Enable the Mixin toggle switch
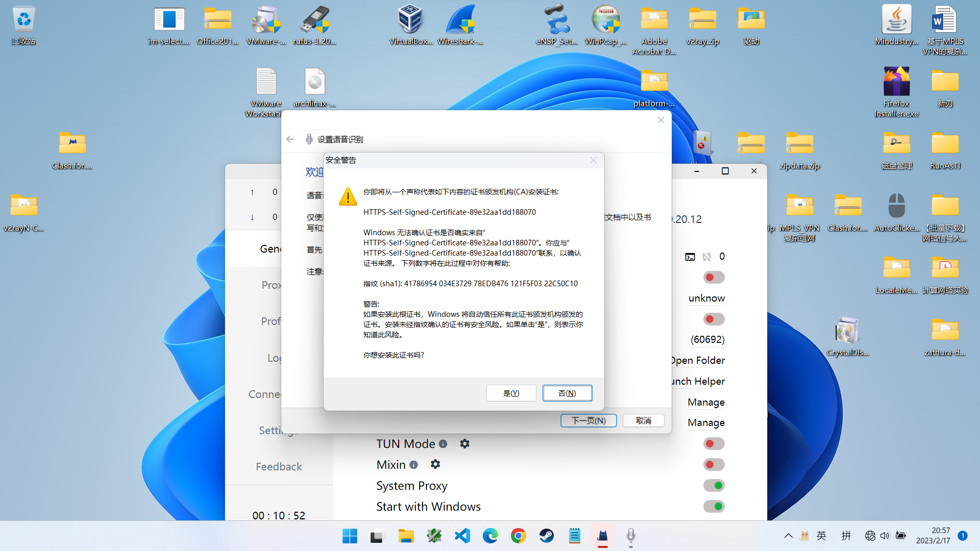Viewport: 980px width, 551px height. click(x=714, y=465)
